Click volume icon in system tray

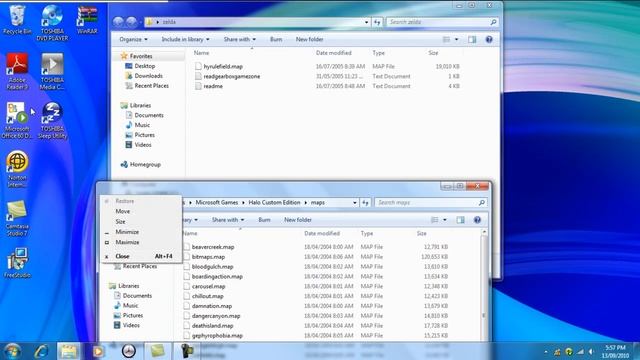[x=591, y=351]
